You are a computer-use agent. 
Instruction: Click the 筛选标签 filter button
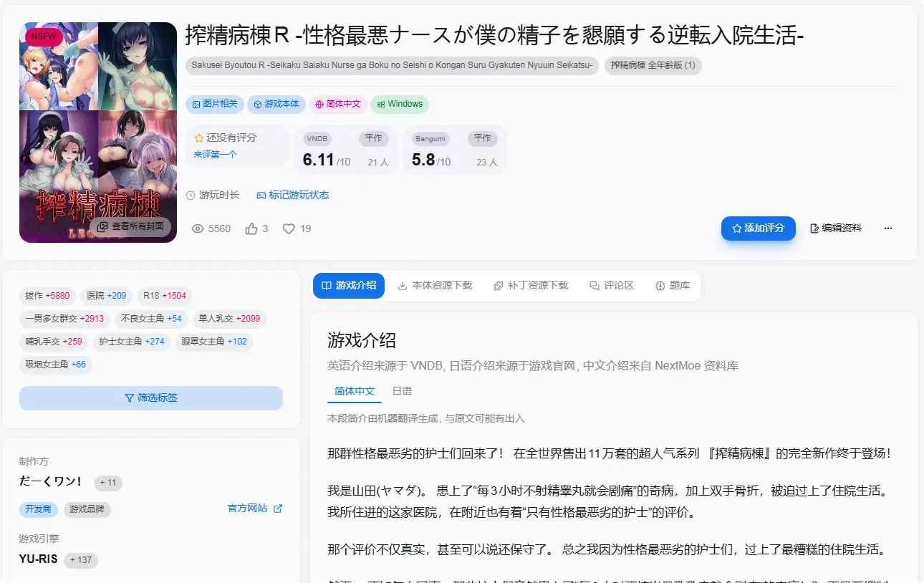151,397
